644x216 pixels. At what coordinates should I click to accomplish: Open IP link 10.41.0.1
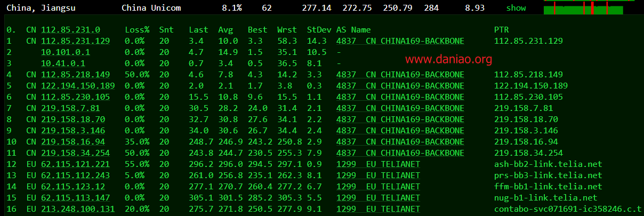tap(63, 63)
